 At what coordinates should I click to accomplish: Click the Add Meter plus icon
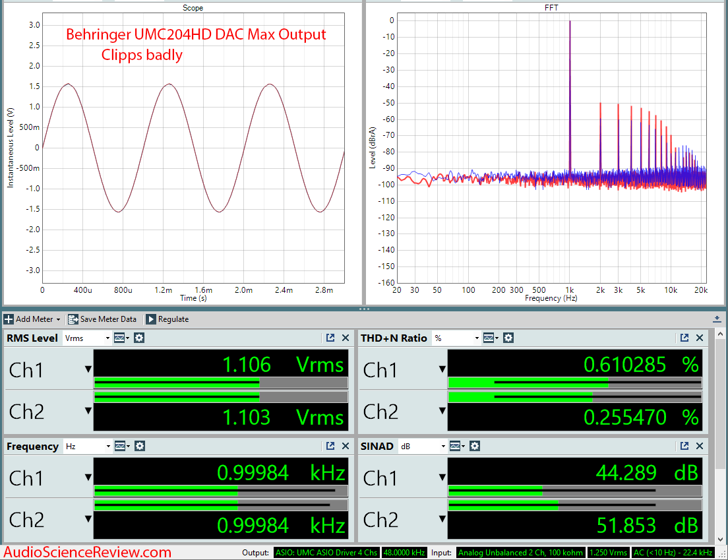pos(9,319)
